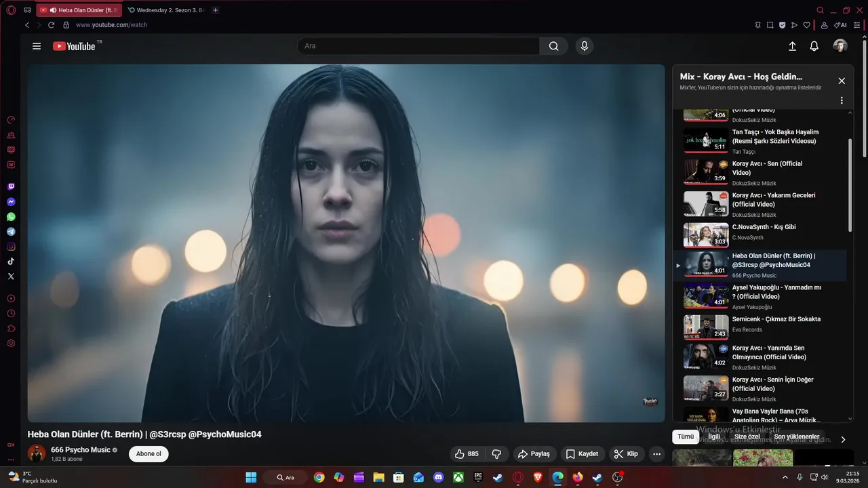This screenshot has width=868, height=488.
Task: Reload the page with the refresh icon
Action: click(51, 25)
